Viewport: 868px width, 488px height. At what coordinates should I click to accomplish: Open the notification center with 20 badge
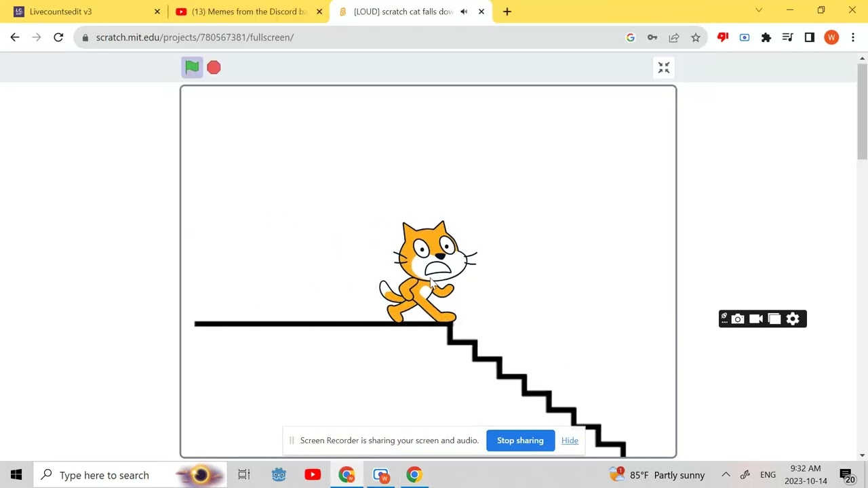pyautogui.click(x=846, y=475)
